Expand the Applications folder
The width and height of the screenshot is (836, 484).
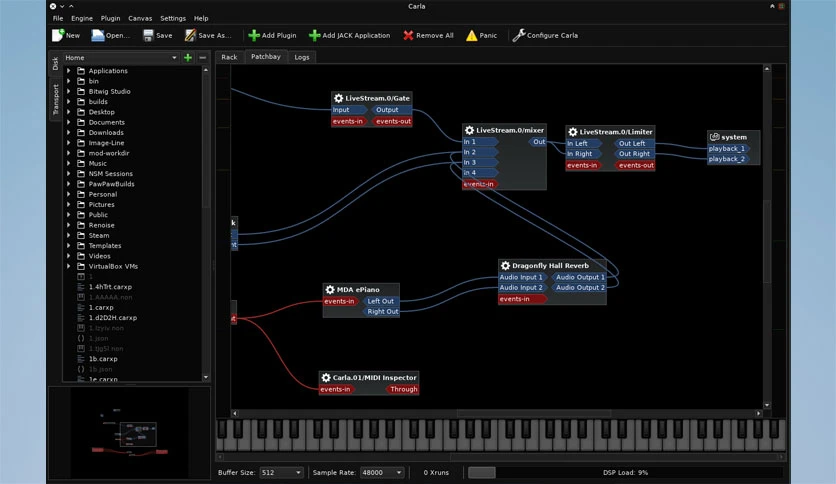click(69, 70)
